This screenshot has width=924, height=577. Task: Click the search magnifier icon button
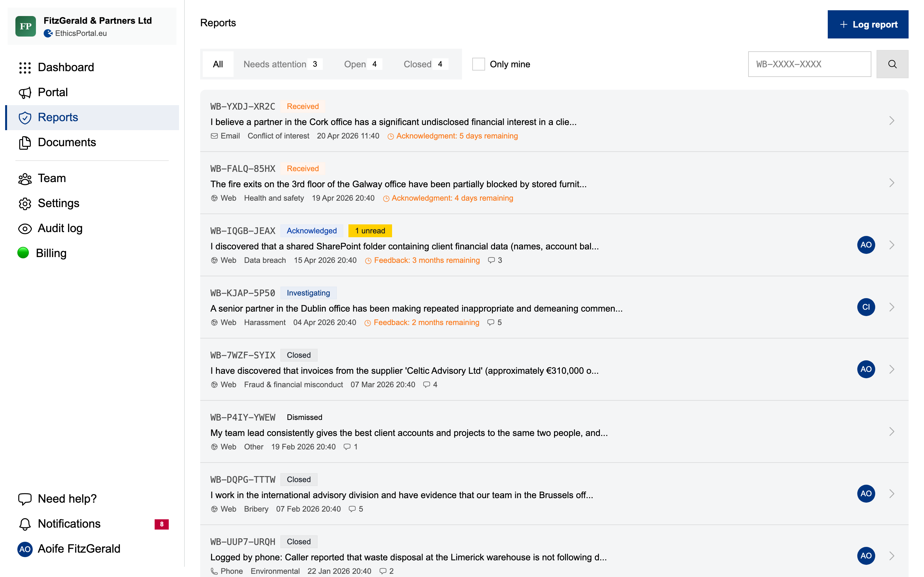(892, 64)
